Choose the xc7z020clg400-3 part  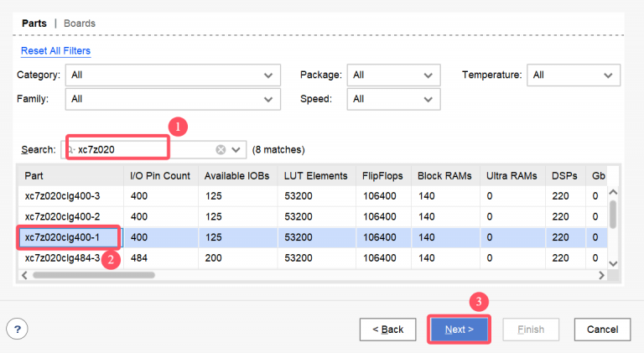(x=69, y=196)
